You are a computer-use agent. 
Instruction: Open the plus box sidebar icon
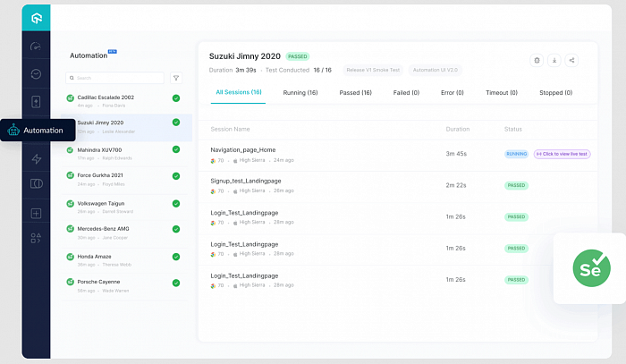coord(36,214)
